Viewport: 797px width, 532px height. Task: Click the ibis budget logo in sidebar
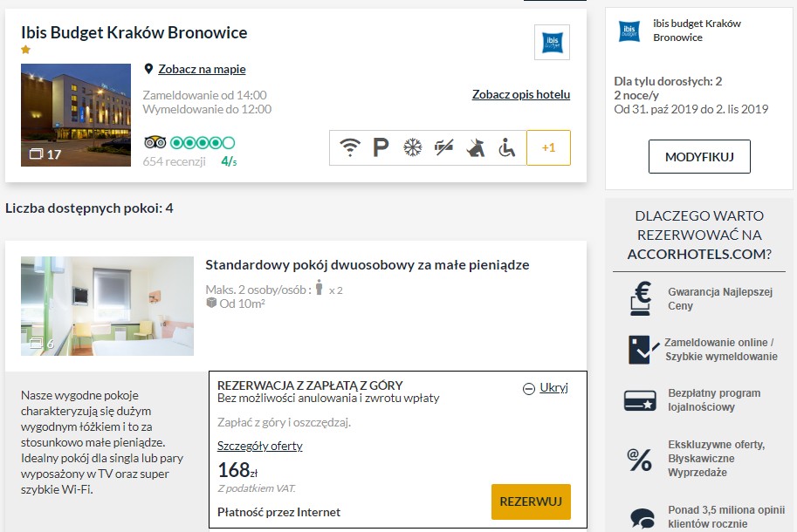(x=629, y=31)
